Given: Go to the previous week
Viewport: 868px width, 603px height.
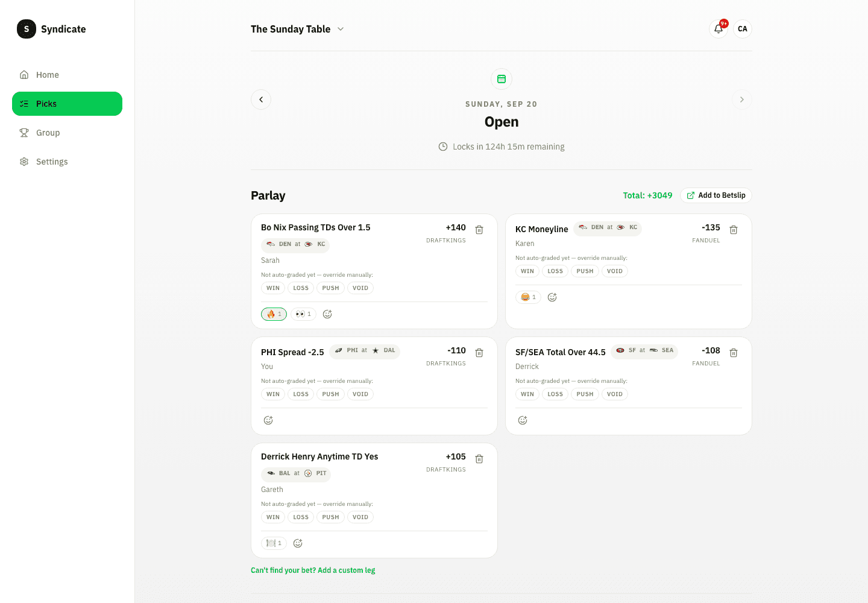Looking at the screenshot, I should [x=261, y=99].
